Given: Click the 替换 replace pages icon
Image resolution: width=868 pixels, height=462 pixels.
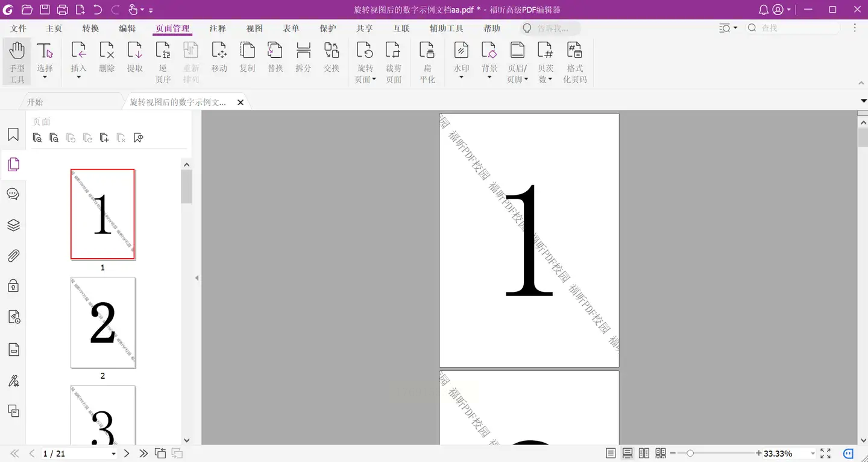Looking at the screenshot, I should tap(275, 58).
